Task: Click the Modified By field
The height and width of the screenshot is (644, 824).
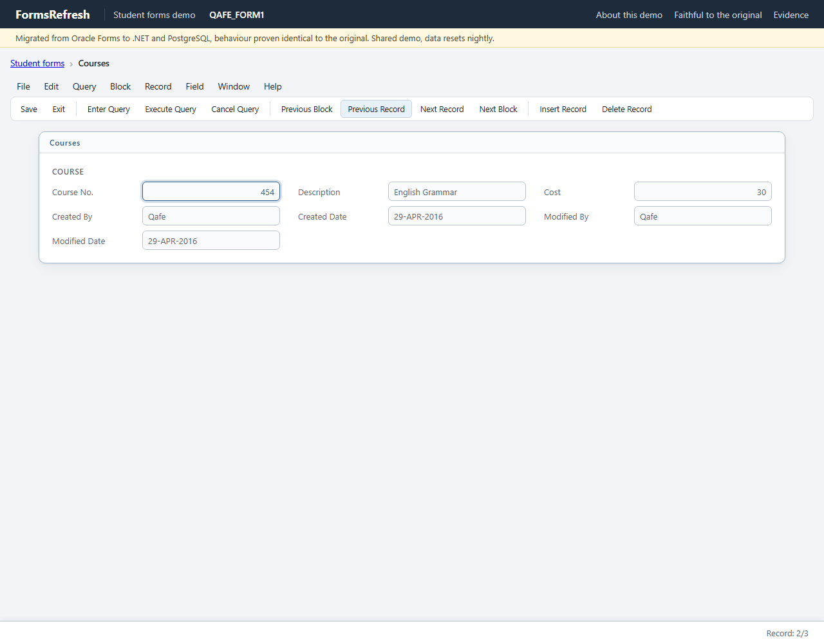Action: pyautogui.click(x=703, y=216)
